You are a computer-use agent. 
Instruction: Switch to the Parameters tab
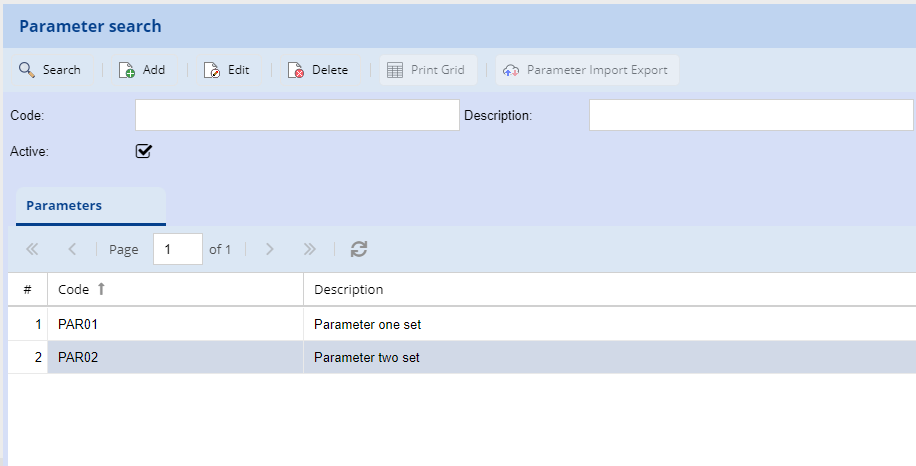coord(64,206)
